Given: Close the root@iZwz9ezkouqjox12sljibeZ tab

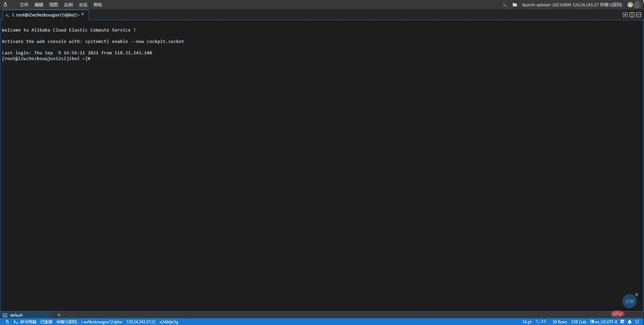Looking at the screenshot, I should click(82, 14).
